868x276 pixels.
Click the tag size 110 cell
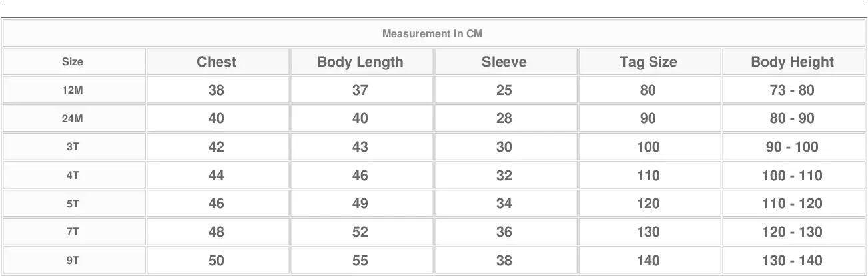[x=648, y=176]
